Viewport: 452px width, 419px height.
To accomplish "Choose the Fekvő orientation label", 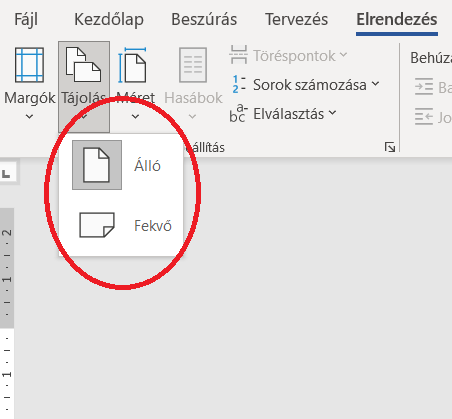I will tap(153, 226).
